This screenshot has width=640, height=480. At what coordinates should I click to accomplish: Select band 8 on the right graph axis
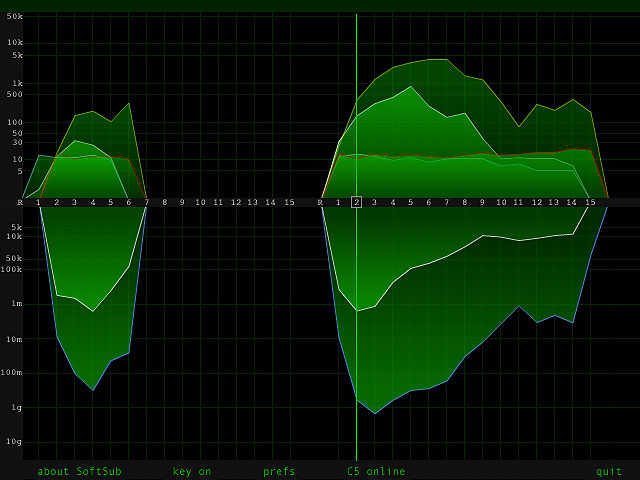tap(464, 202)
